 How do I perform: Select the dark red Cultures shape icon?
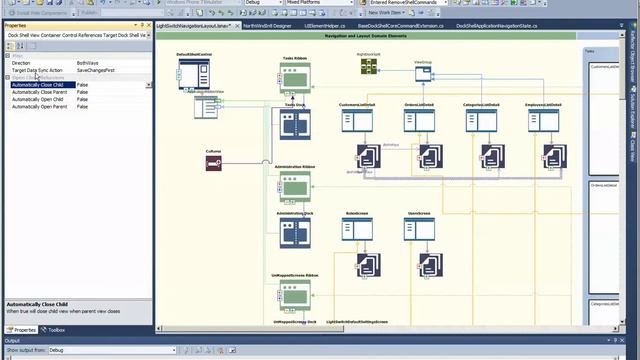point(213,163)
